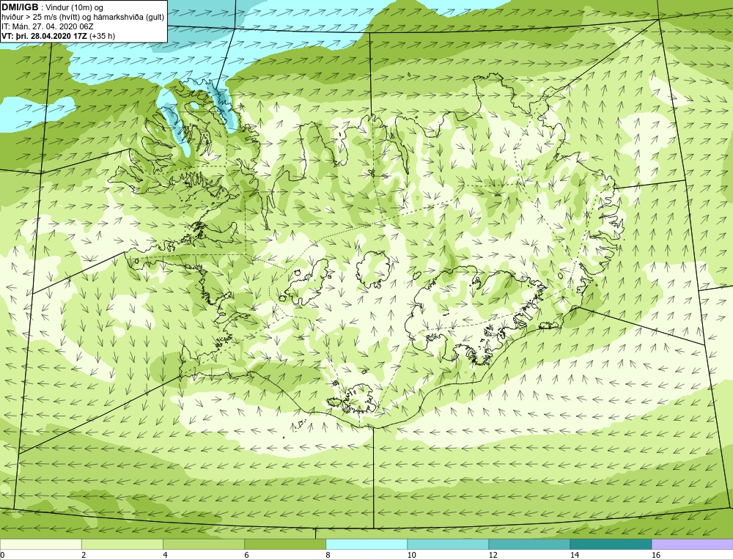This screenshot has height=560, width=733.
Task: Click the 8–10 m/s pale cyan swatch
Action: pos(366,544)
